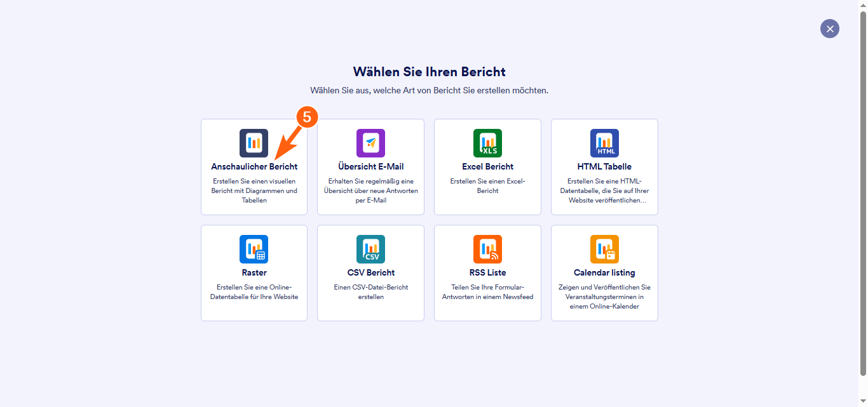Click the scrollbar down arrow
This screenshot has width=868, height=407.
[863, 402]
